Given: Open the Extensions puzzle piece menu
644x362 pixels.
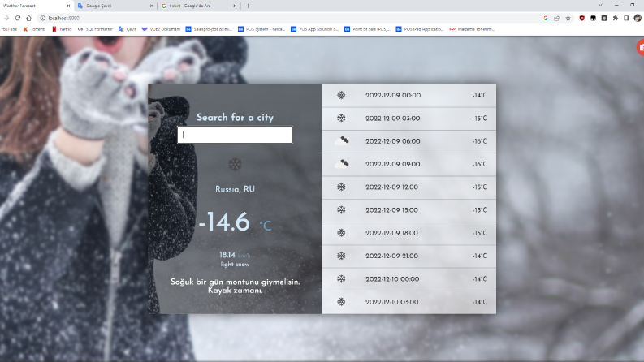Looking at the screenshot, I should 616,18.
